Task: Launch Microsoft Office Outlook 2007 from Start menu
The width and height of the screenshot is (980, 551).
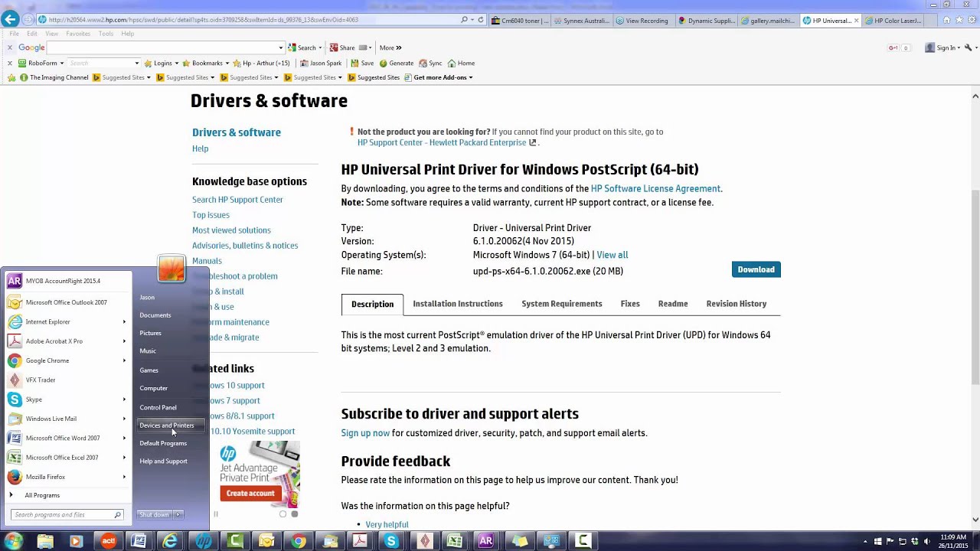Action: pos(67,302)
